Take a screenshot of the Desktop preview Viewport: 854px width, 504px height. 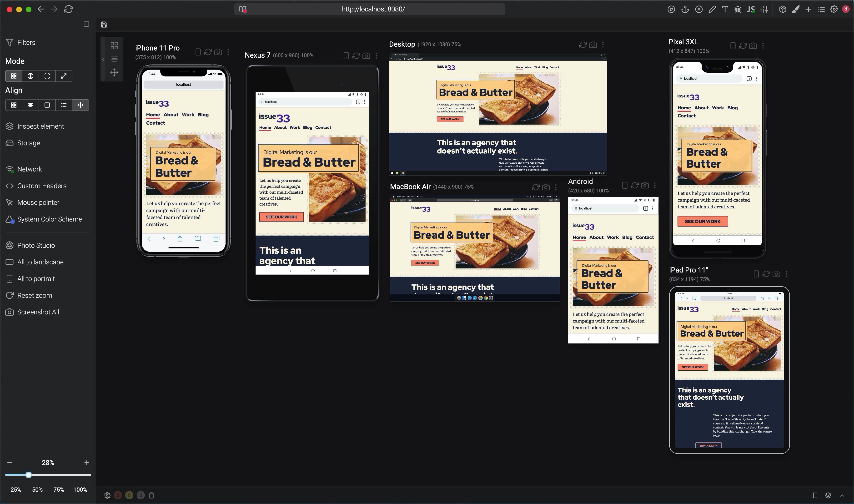pos(593,45)
